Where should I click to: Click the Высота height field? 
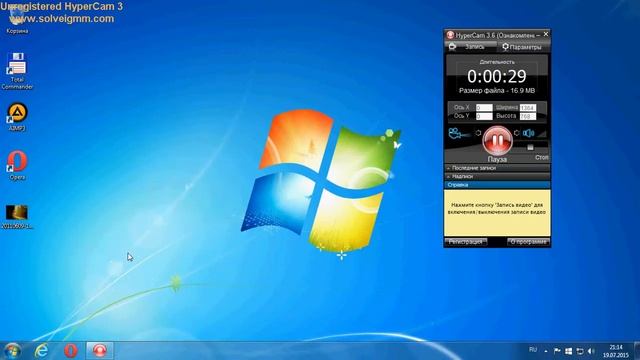click(x=527, y=116)
